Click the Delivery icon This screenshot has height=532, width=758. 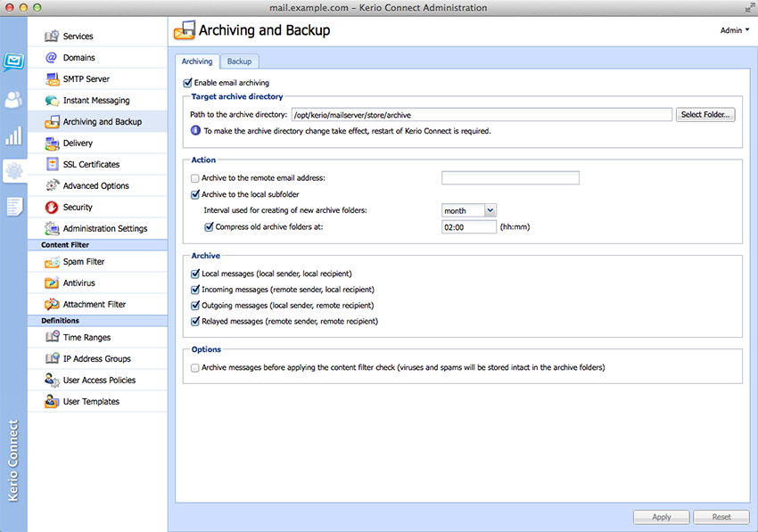52,143
